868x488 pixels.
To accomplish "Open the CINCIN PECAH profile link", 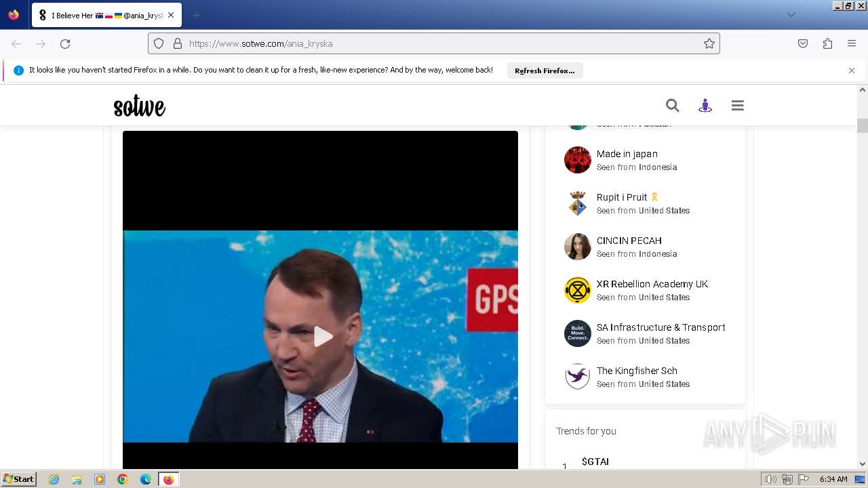I will [x=629, y=241].
